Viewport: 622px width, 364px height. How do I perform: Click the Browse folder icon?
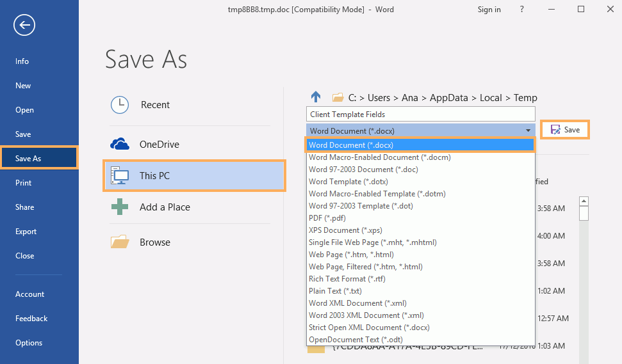[120, 242]
